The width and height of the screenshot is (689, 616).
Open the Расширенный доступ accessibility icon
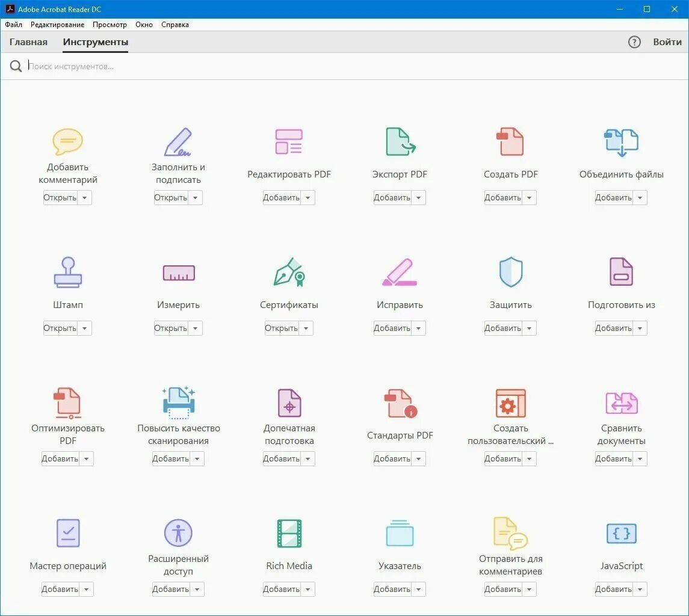(178, 533)
